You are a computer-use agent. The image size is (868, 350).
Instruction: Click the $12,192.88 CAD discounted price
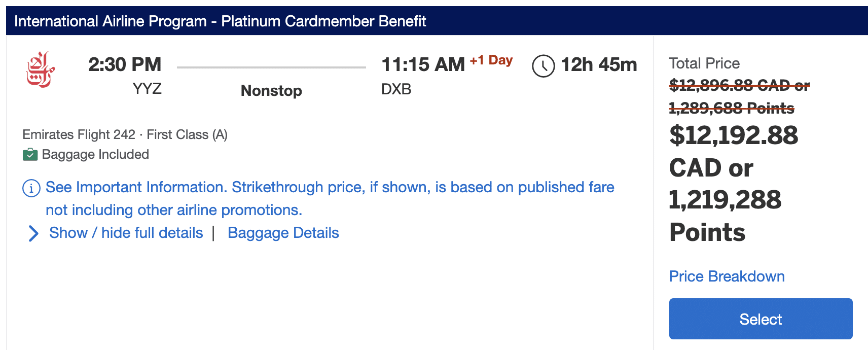pos(733,135)
